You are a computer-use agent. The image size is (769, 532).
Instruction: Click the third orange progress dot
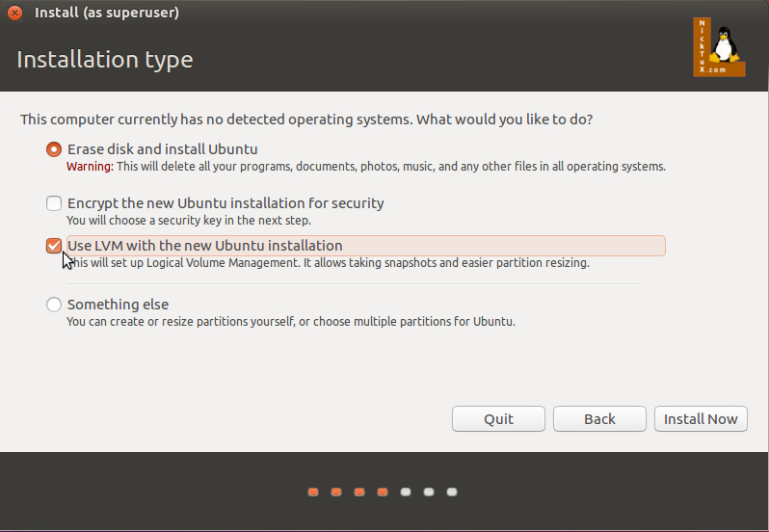pos(359,492)
